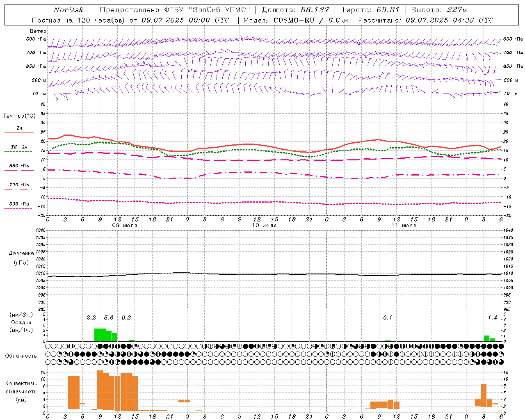Click the (мм/1ч.) precipitation unit label
The height and width of the screenshot is (420, 525).
point(21,330)
